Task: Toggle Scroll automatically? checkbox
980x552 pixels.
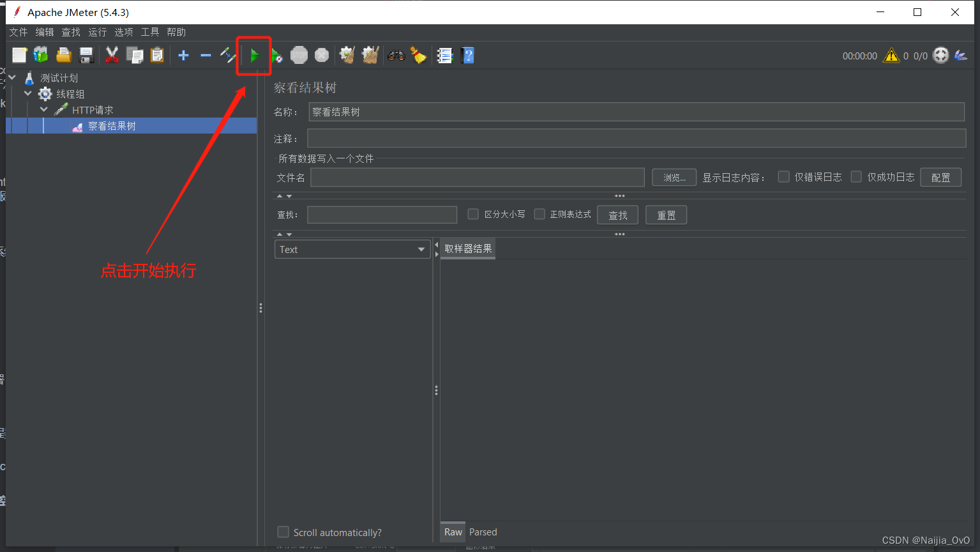Action: pyautogui.click(x=283, y=532)
